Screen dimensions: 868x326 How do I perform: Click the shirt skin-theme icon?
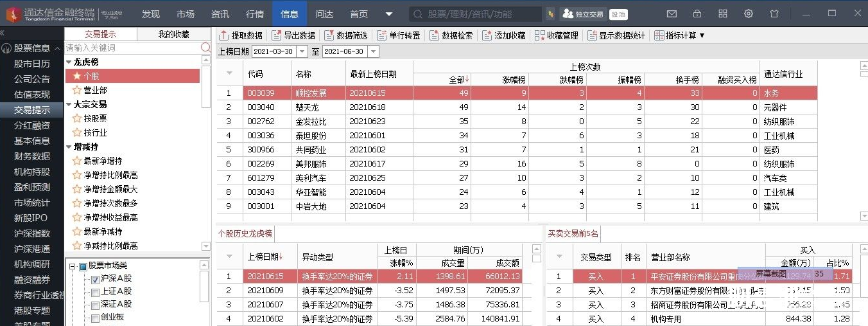point(774,14)
